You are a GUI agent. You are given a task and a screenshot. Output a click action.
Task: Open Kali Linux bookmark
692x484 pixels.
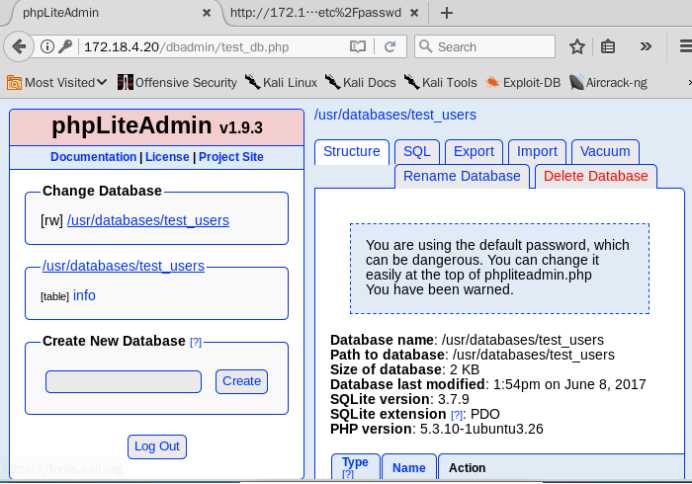[281, 83]
